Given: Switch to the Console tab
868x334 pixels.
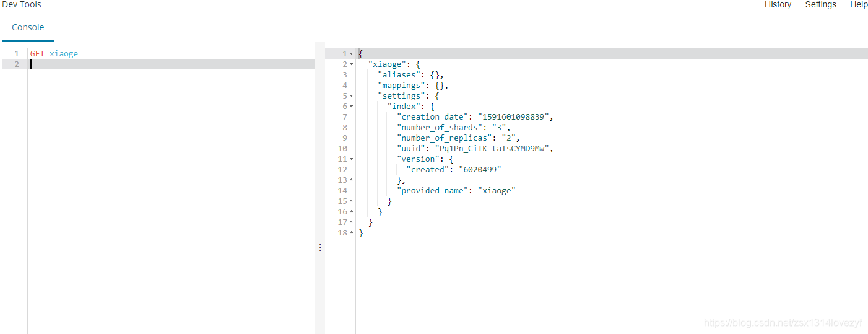Looking at the screenshot, I should 28,27.
